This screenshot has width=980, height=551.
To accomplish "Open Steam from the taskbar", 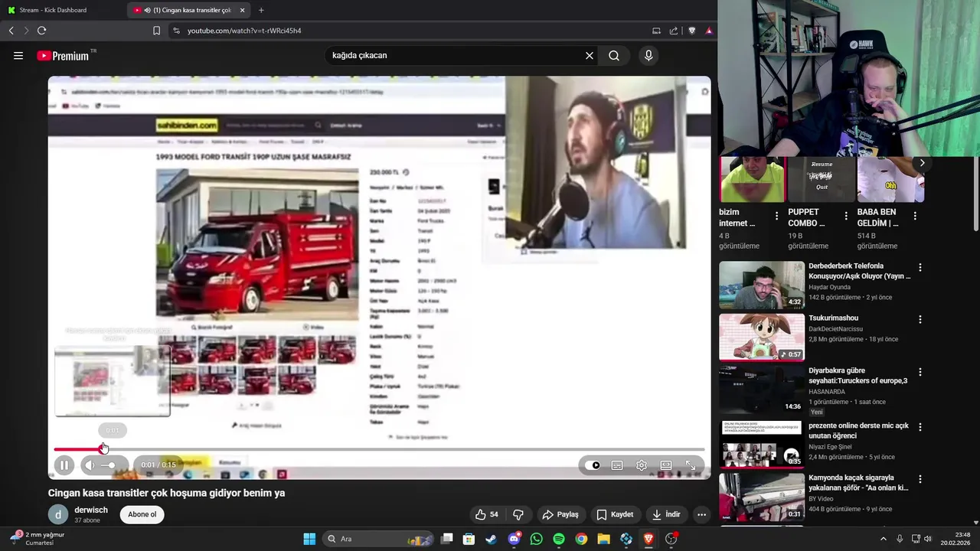I will (491, 539).
